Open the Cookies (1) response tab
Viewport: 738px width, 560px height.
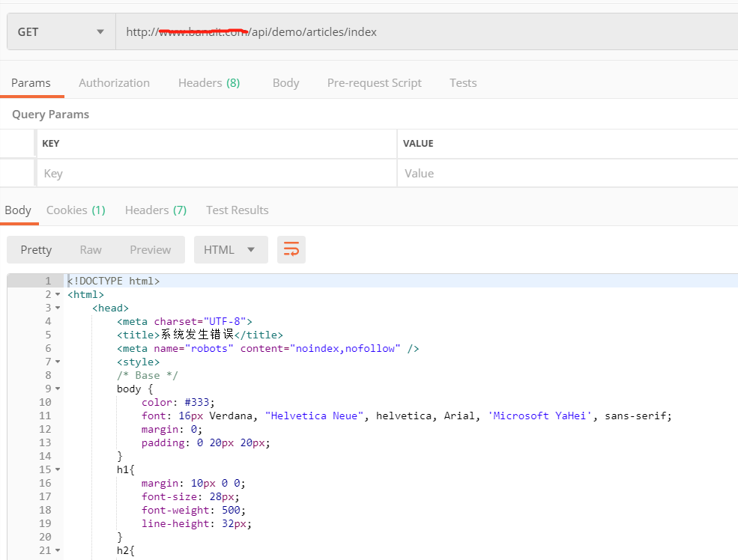pos(76,210)
